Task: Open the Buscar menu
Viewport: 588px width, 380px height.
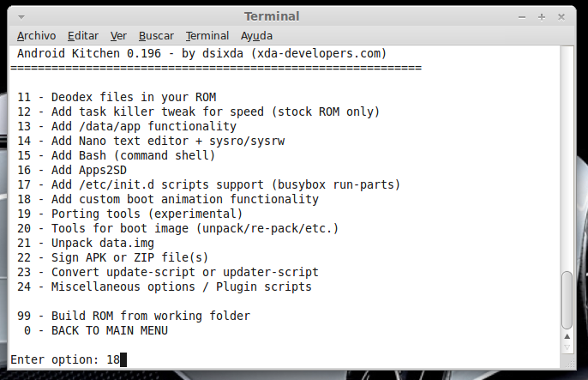Action: click(156, 35)
